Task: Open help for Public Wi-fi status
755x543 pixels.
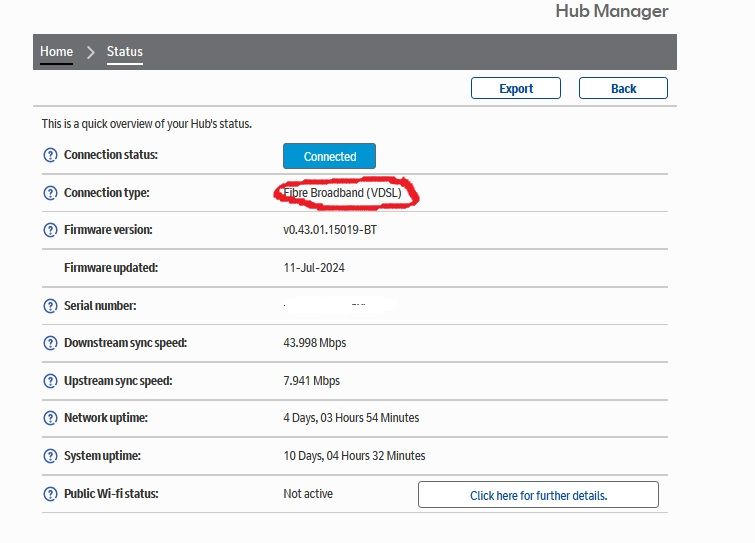Action: pyautogui.click(x=50, y=494)
